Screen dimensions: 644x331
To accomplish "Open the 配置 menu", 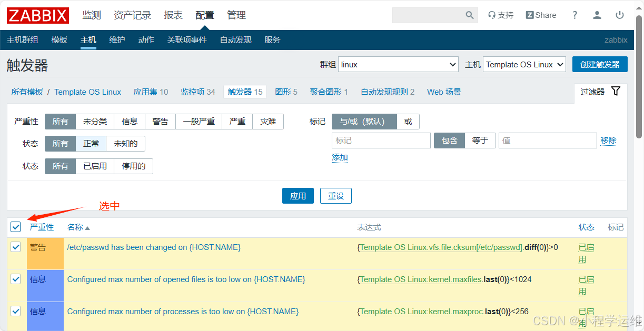I will click(x=204, y=15).
